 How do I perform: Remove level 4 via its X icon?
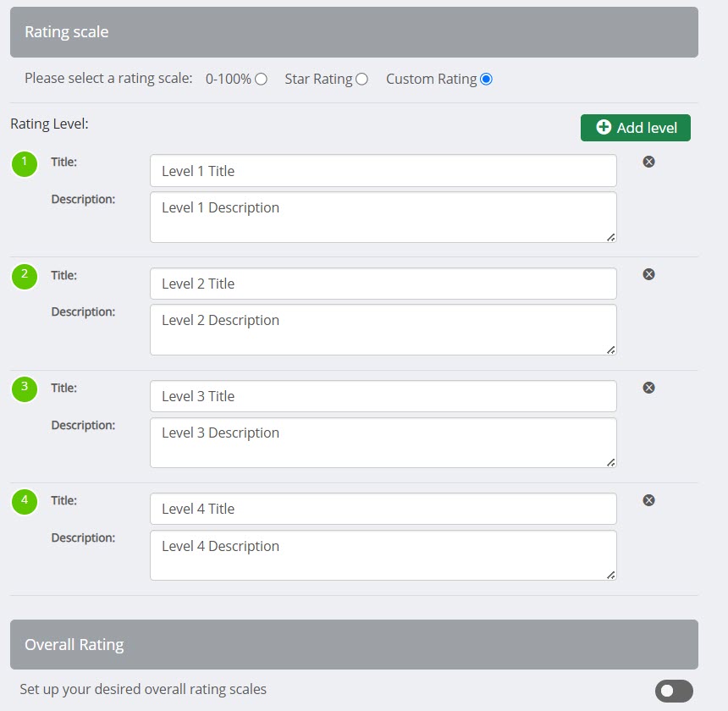(x=648, y=500)
